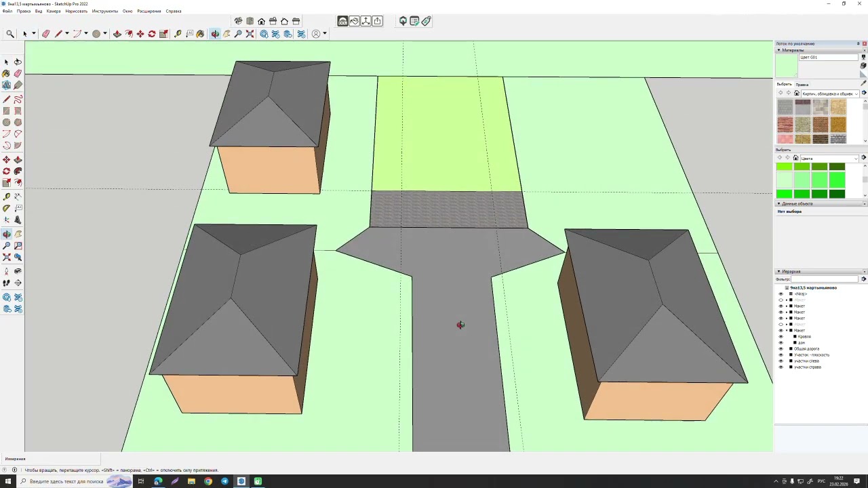
Task: Toggle visibility eye of <Niraj> component
Action: coord(781,294)
